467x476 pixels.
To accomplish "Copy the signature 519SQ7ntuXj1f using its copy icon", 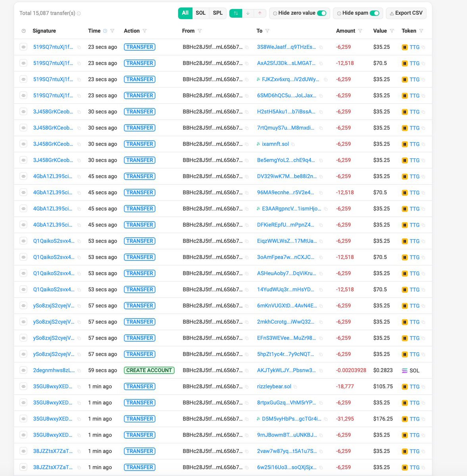I will point(79,47).
